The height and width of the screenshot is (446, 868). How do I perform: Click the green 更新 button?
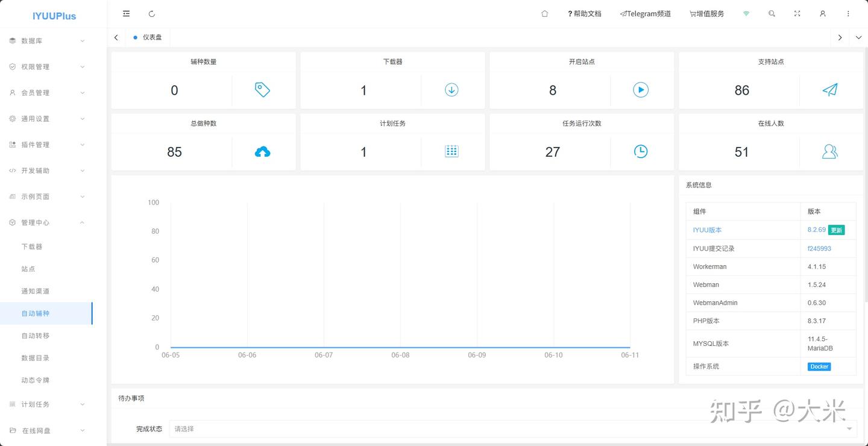[836, 230]
